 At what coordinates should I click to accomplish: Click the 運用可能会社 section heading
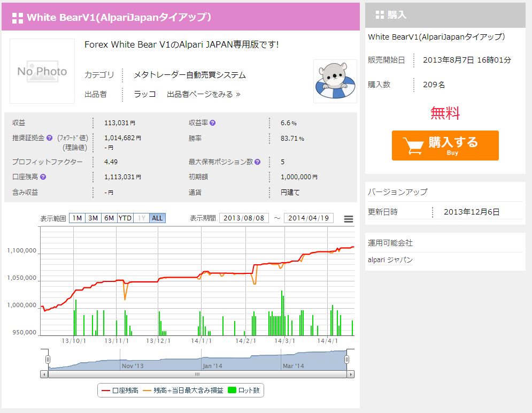tap(390, 243)
